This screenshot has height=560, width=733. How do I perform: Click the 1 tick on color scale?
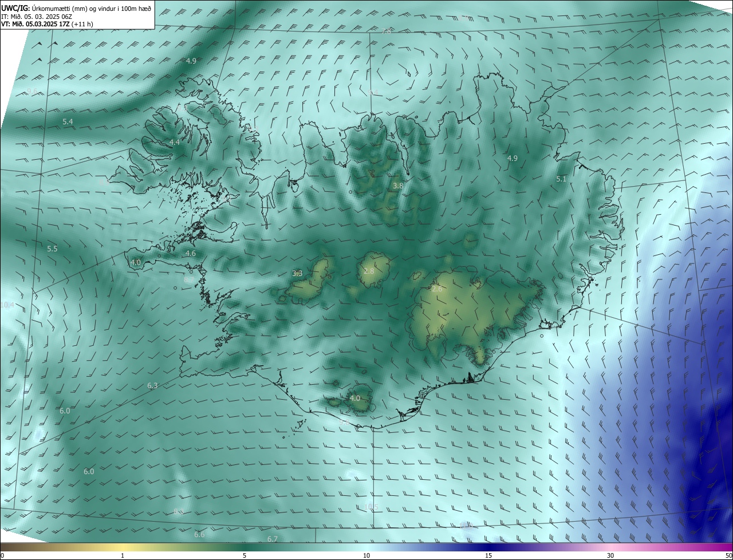pos(123,555)
